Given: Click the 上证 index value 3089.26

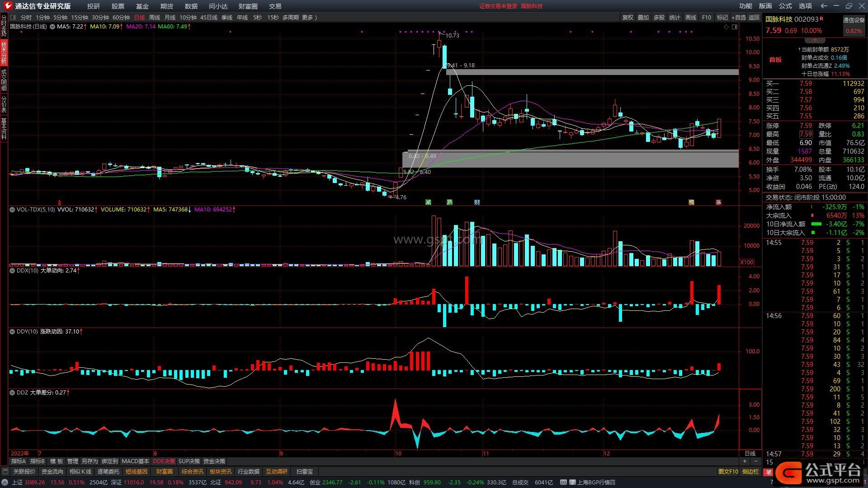Looking at the screenshot, I should coord(35,483).
